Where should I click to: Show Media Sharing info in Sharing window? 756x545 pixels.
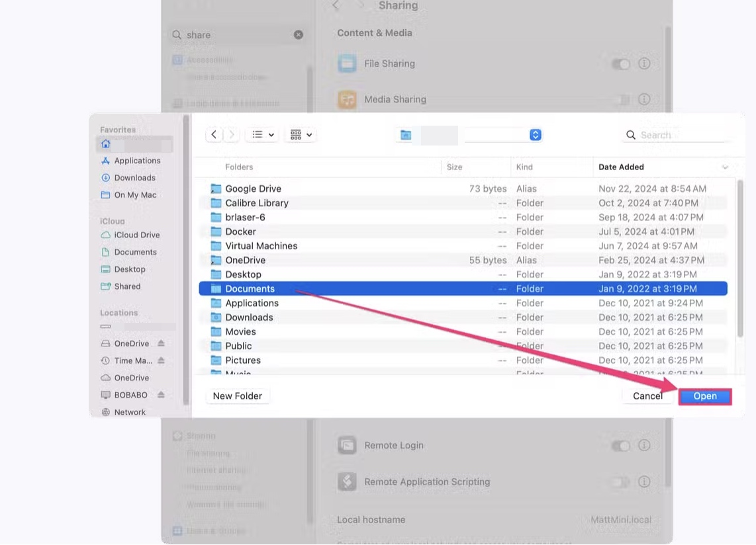click(x=644, y=99)
